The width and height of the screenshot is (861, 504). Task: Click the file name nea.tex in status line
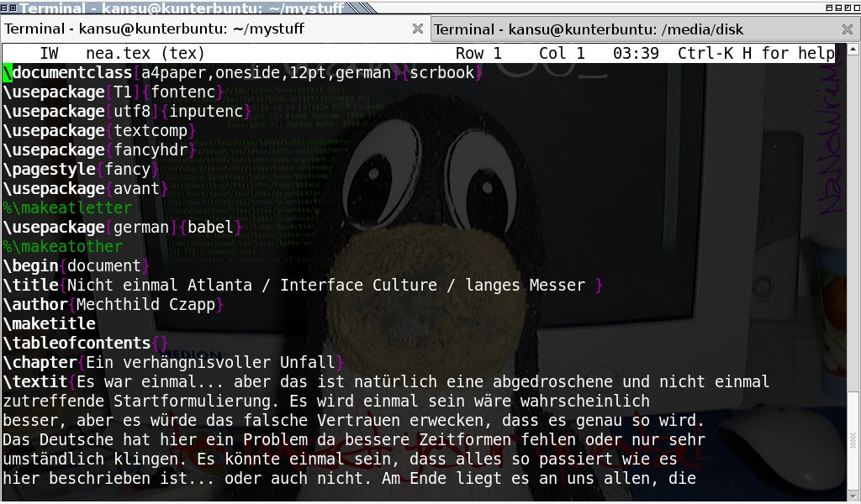point(118,53)
